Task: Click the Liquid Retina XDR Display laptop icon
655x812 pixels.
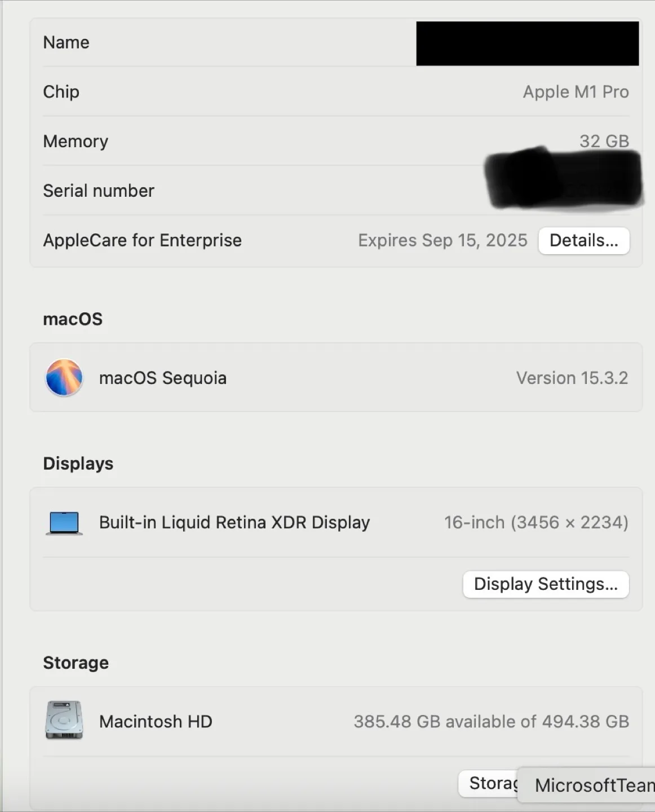Action: point(62,522)
